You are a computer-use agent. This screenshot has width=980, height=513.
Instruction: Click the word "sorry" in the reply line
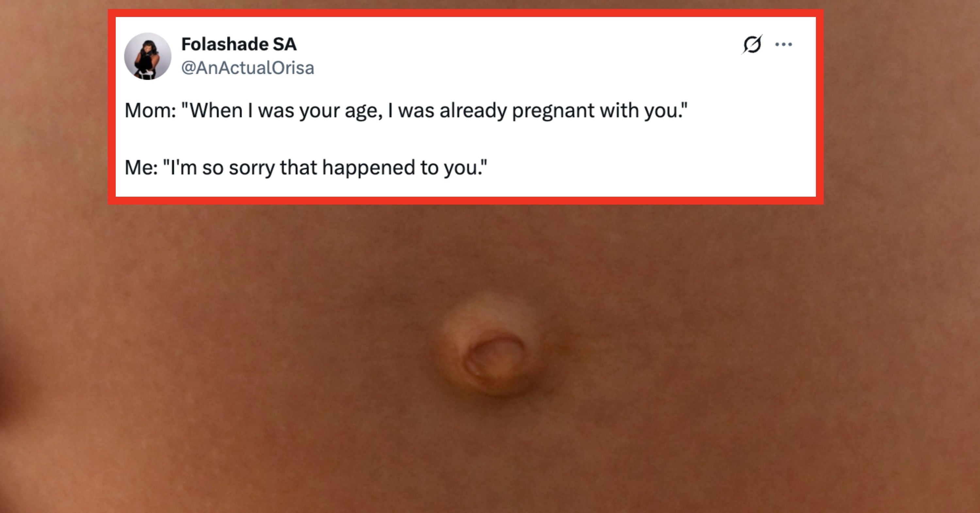[252, 168]
